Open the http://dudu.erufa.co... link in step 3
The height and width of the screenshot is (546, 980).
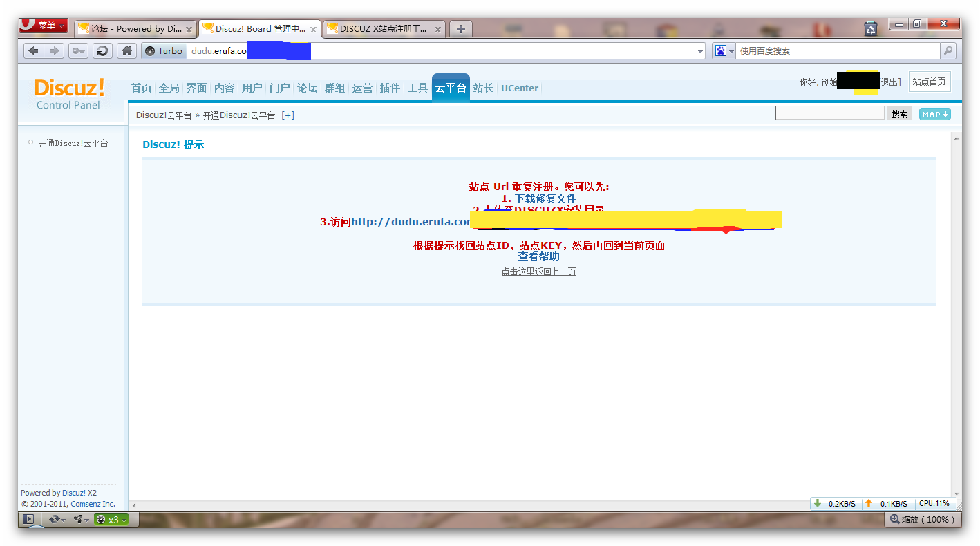[x=411, y=222]
